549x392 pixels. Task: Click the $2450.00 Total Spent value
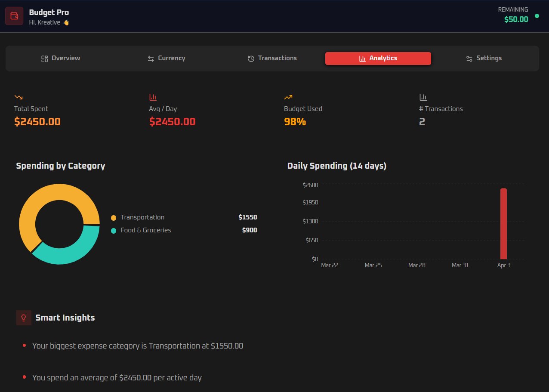[37, 122]
